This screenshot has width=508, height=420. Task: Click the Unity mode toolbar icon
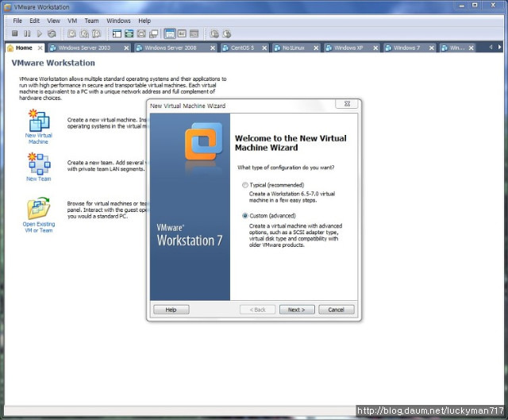(x=153, y=33)
